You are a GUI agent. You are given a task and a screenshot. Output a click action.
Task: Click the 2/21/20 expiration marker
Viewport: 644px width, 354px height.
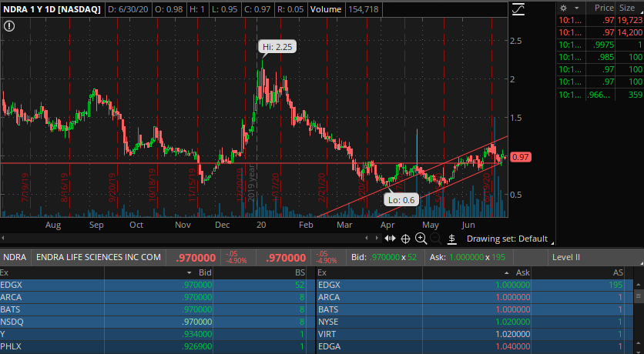coord(321,187)
